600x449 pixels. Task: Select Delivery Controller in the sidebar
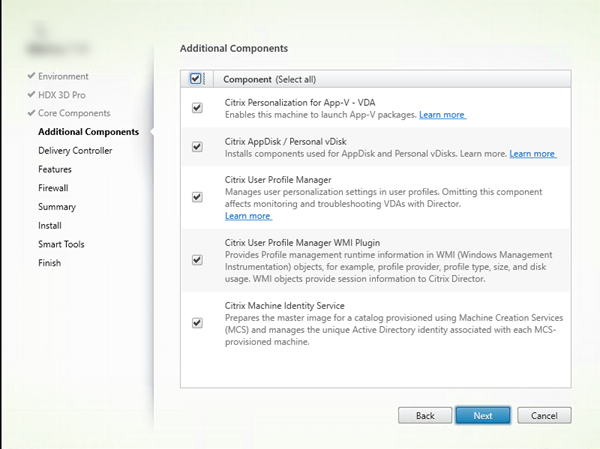pos(75,151)
